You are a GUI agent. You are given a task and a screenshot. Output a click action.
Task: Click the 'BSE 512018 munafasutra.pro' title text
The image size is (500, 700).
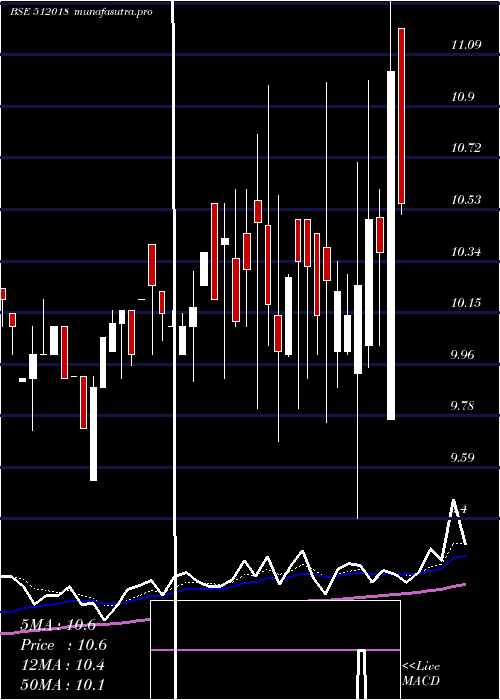click(x=82, y=12)
